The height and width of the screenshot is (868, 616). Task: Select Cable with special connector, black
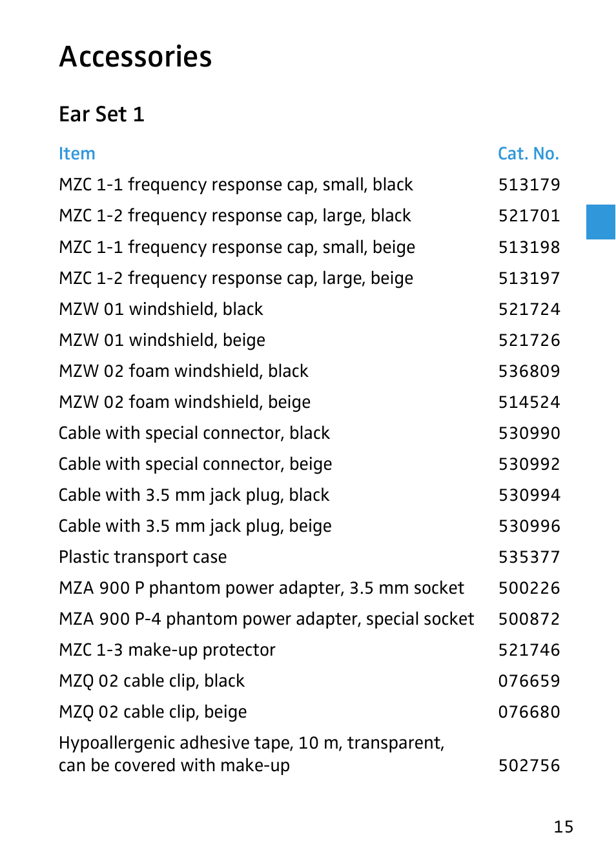[194, 433]
